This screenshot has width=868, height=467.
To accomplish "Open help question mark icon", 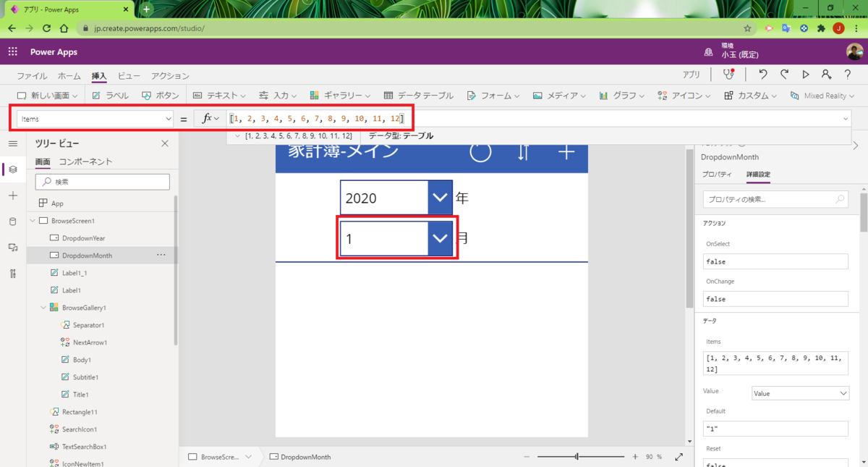I will click(x=847, y=75).
